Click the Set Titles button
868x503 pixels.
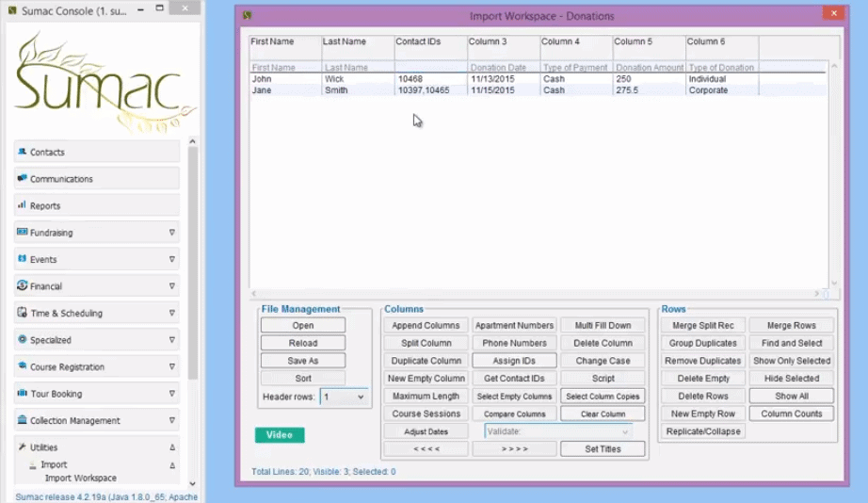click(x=603, y=448)
